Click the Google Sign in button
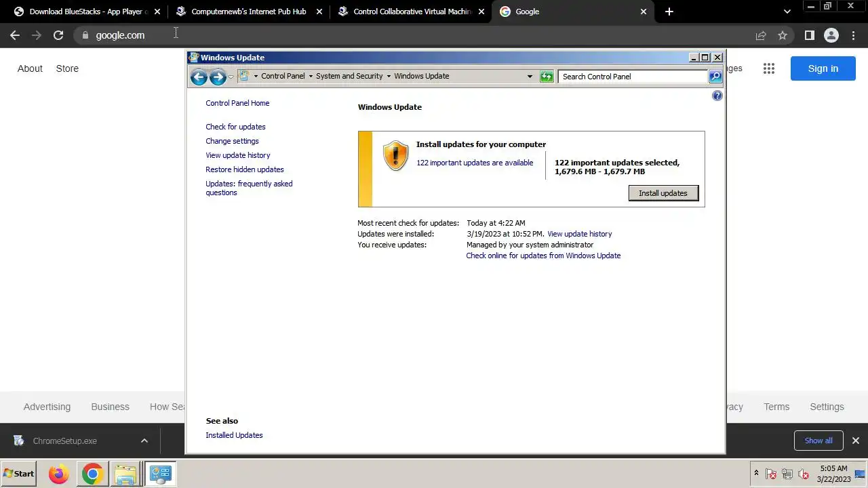Viewport: 868px width, 488px height. (x=823, y=68)
